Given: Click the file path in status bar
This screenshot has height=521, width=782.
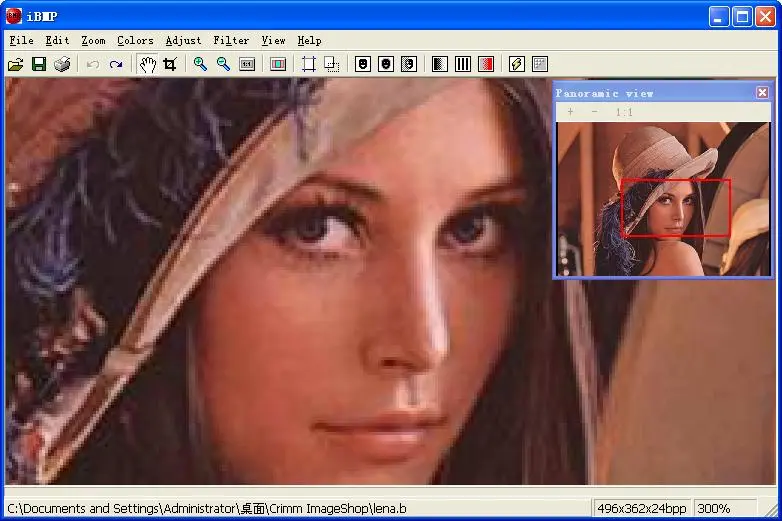Looking at the screenshot, I should pos(206,509).
